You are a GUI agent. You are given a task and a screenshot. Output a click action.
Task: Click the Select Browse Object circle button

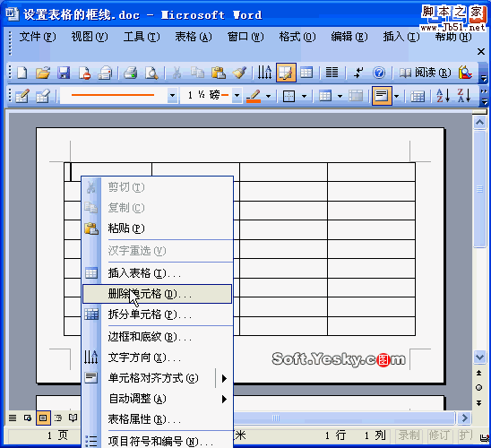point(478,388)
